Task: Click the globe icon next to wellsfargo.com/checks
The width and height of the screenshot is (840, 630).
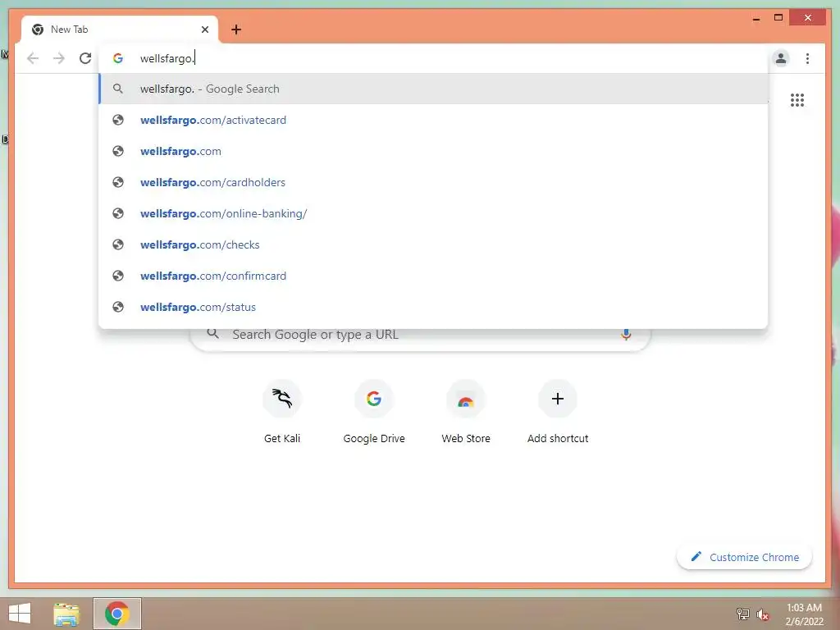Action: (118, 244)
